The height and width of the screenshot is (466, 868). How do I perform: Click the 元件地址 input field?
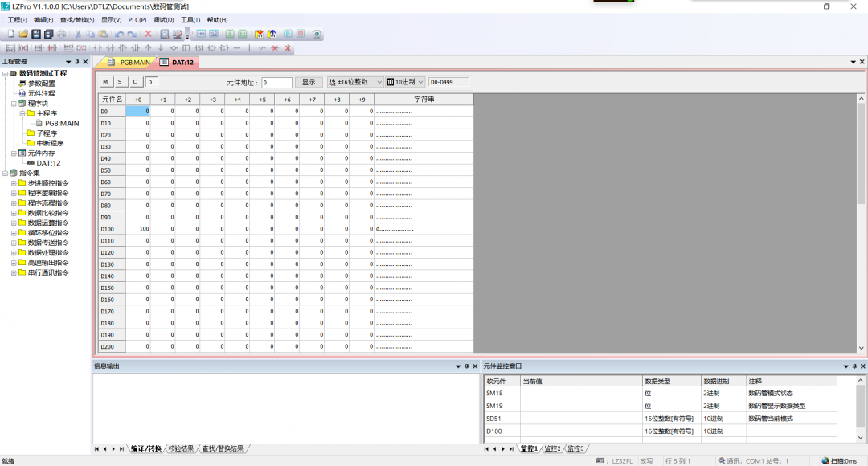(x=276, y=82)
